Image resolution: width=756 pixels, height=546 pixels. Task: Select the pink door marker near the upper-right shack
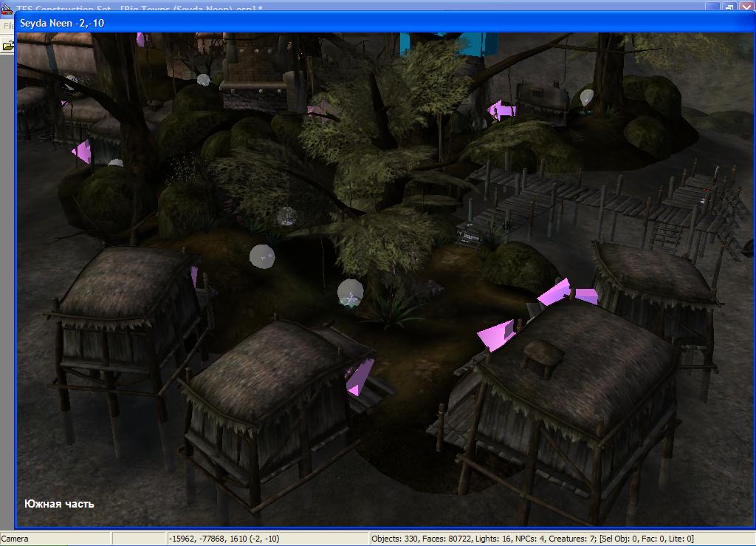tap(502, 111)
